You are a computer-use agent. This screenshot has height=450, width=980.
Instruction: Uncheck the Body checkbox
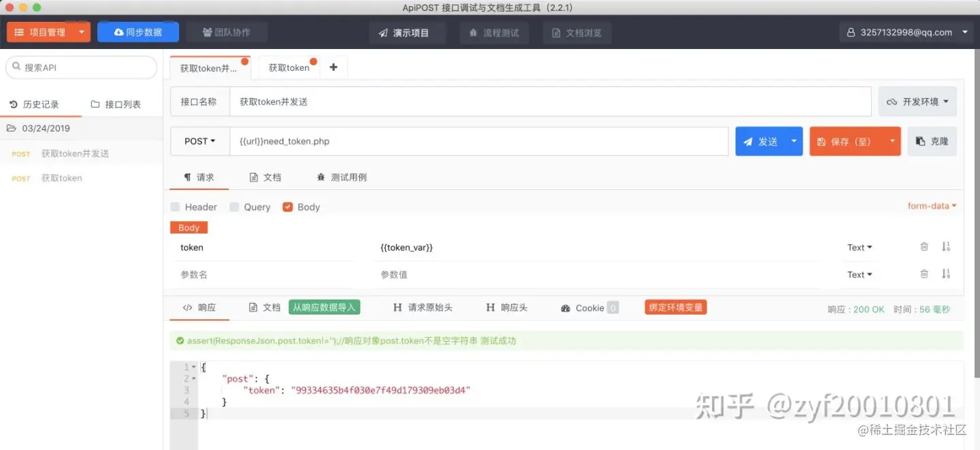(287, 207)
